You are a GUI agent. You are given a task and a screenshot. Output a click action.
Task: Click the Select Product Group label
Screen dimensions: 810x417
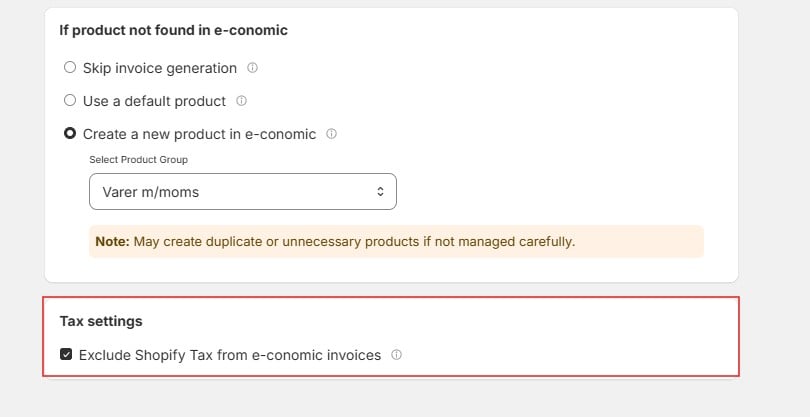138,160
